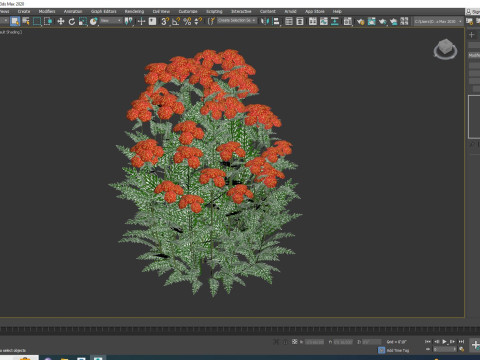Choose Rectangular Selection Region tool
Screen dimensions: 480x360
coord(37,21)
